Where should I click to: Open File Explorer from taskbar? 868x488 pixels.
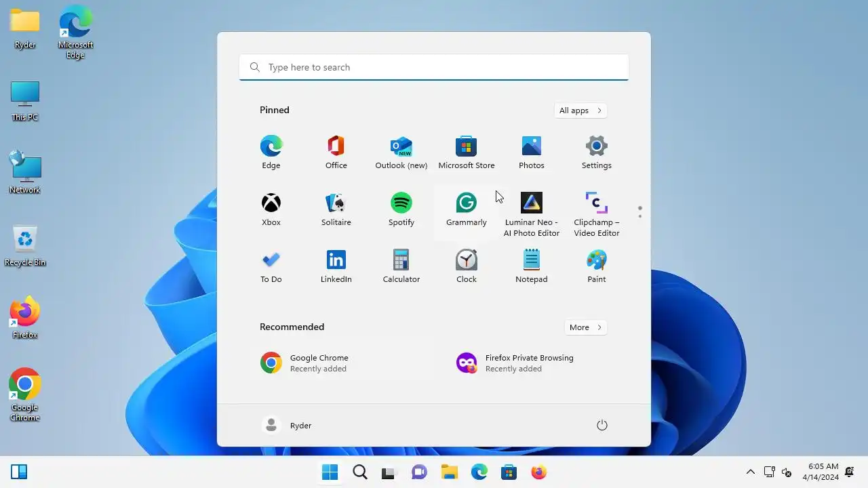tap(449, 472)
